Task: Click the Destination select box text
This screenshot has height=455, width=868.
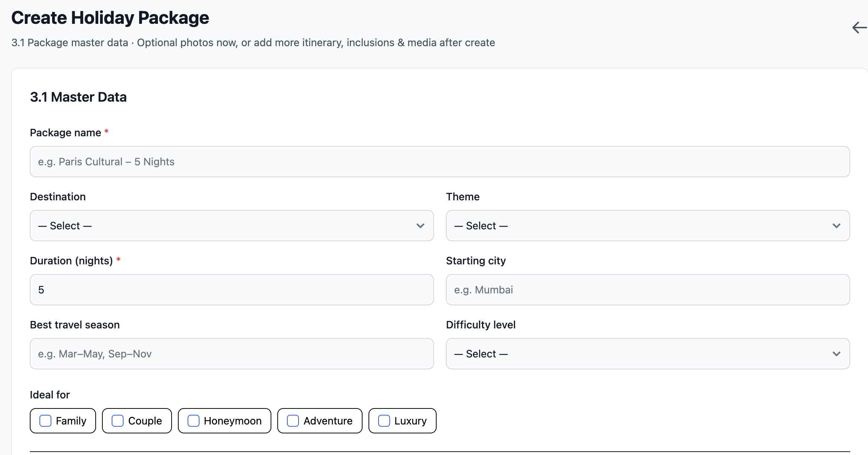Action: (65, 226)
